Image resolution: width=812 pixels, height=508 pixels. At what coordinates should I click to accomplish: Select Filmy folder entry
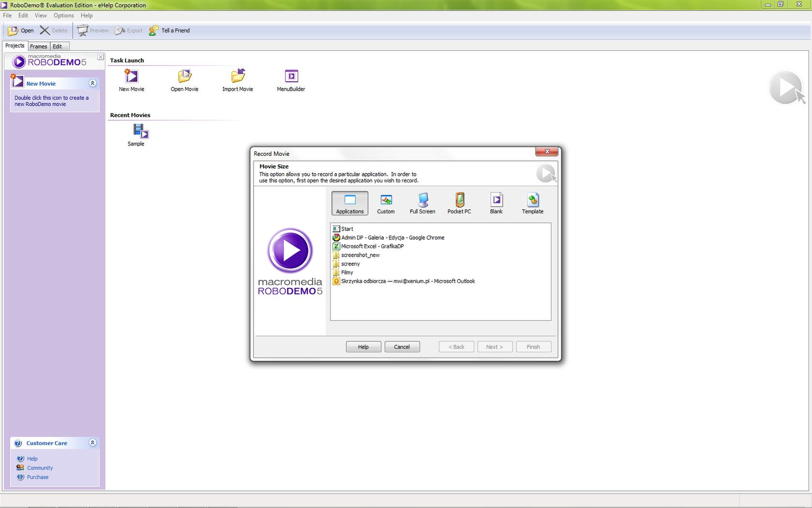coord(343,272)
